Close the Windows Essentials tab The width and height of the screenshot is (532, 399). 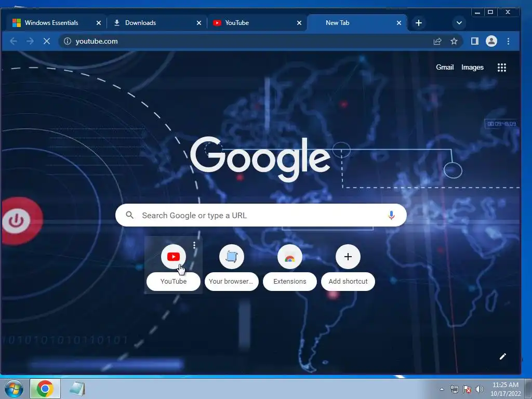[98, 23]
